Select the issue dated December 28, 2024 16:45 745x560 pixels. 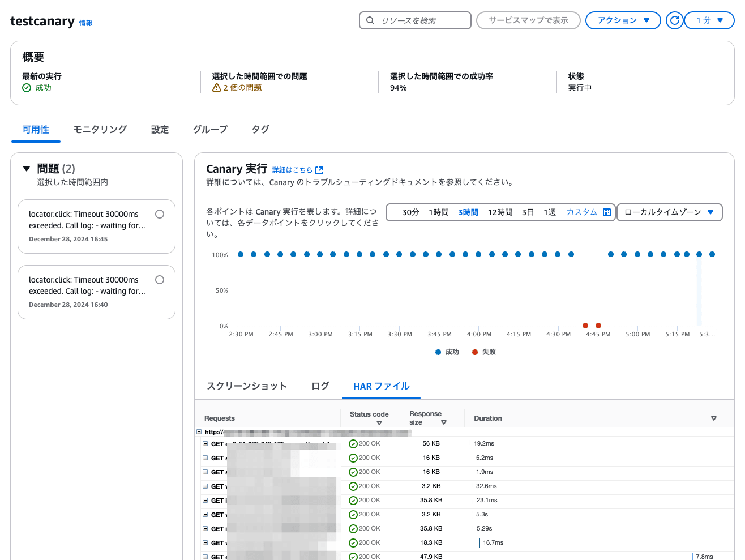[x=160, y=214]
